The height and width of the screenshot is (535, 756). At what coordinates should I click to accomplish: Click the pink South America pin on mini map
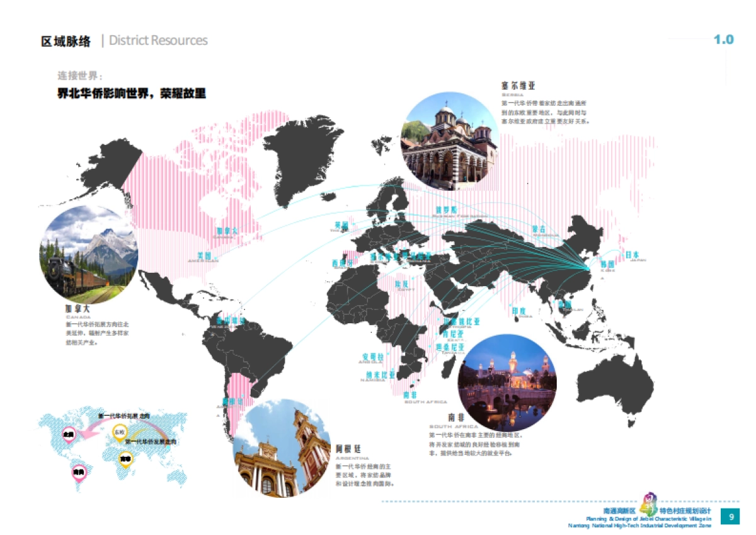pos(79,472)
